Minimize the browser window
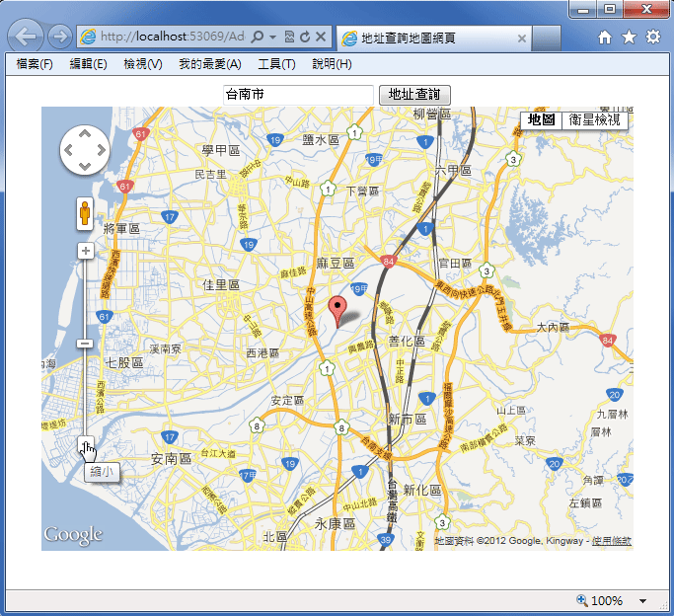Image resolution: width=674 pixels, height=616 pixels. point(583,10)
